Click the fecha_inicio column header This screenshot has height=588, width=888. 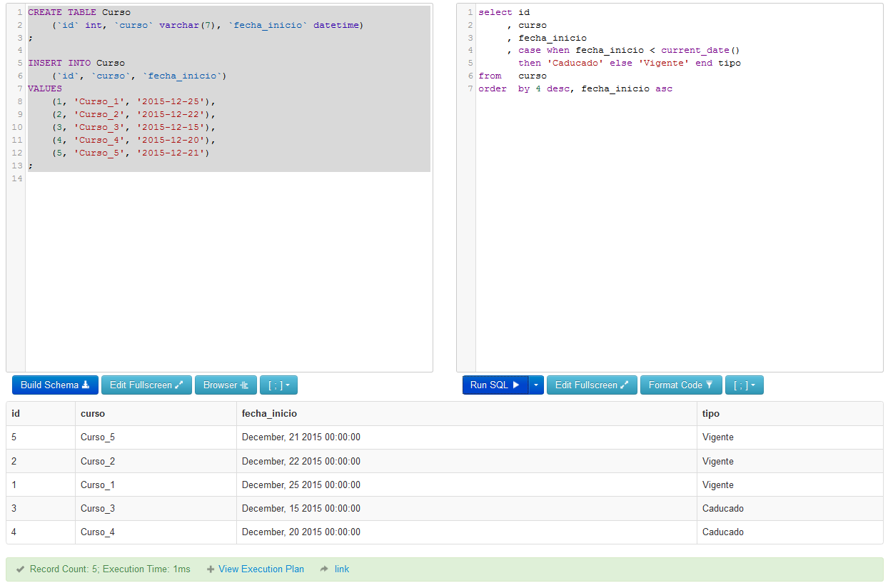pos(269,414)
